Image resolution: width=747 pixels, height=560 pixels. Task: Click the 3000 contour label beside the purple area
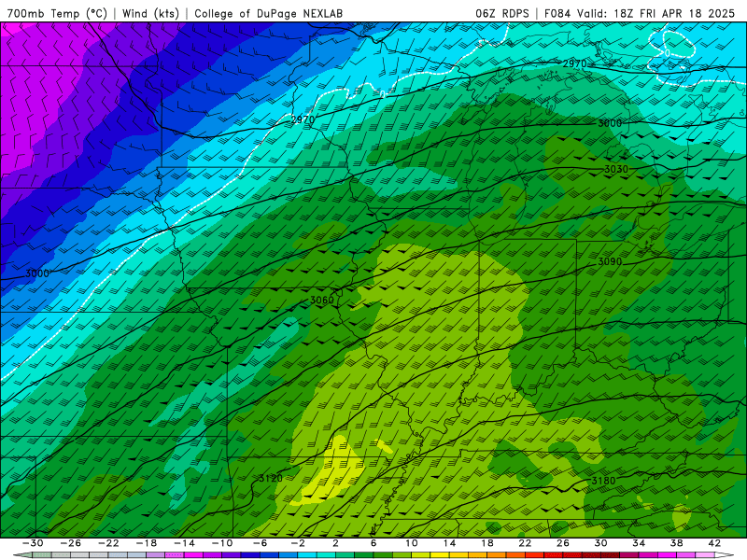[37, 273]
